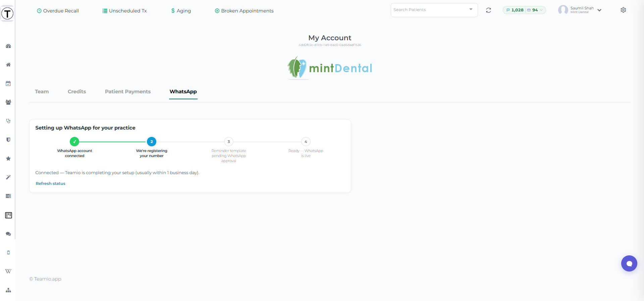Click the server stack icon in sidebar

pyautogui.click(x=8, y=196)
